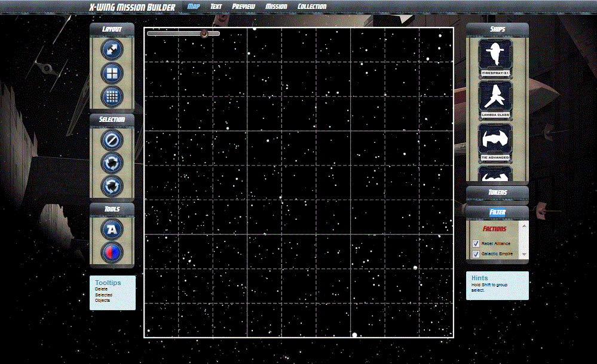Open the Mission tab
Image resolution: width=597 pixels, height=364 pixels.
[276, 7]
